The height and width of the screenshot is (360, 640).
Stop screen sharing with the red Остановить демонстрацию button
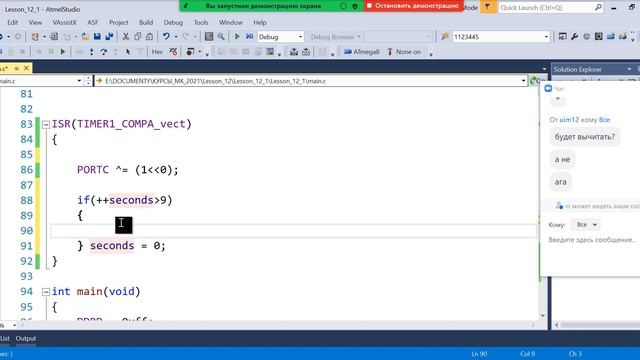(413, 6)
